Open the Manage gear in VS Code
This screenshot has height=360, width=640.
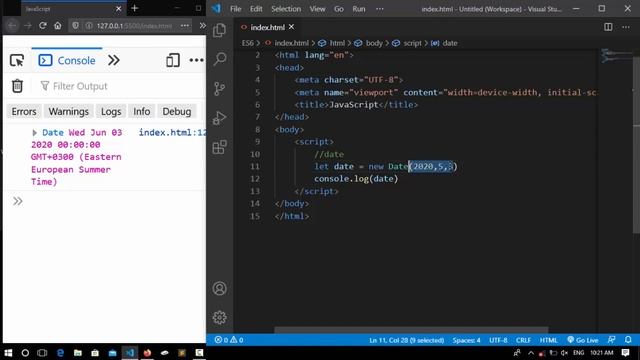pyautogui.click(x=220, y=317)
